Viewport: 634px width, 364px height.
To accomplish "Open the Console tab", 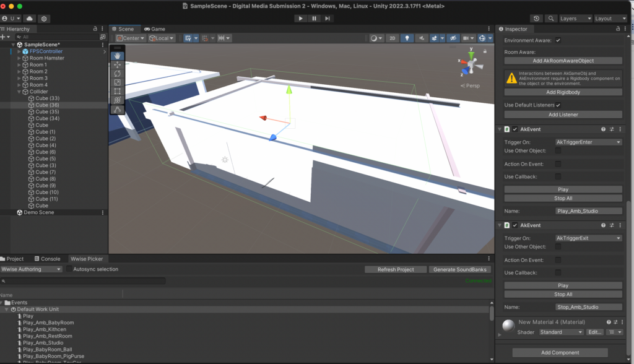I will coord(50,259).
